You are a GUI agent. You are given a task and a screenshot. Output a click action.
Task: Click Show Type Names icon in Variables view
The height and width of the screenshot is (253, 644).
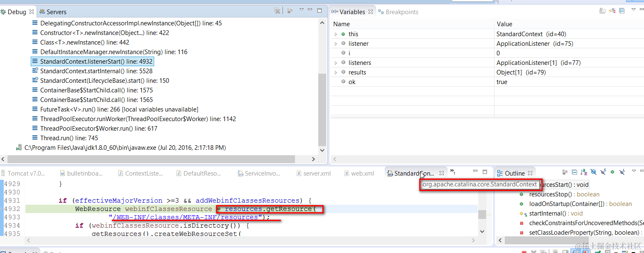pos(602,11)
